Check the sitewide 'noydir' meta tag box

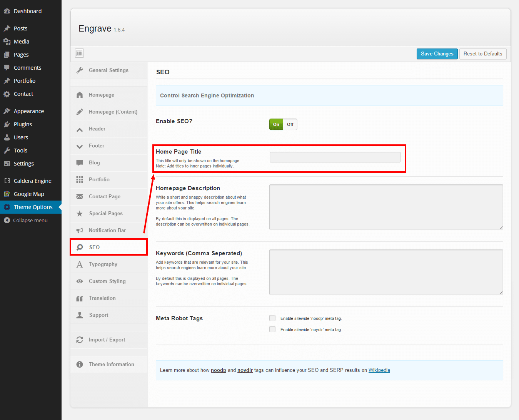pos(272,329)
